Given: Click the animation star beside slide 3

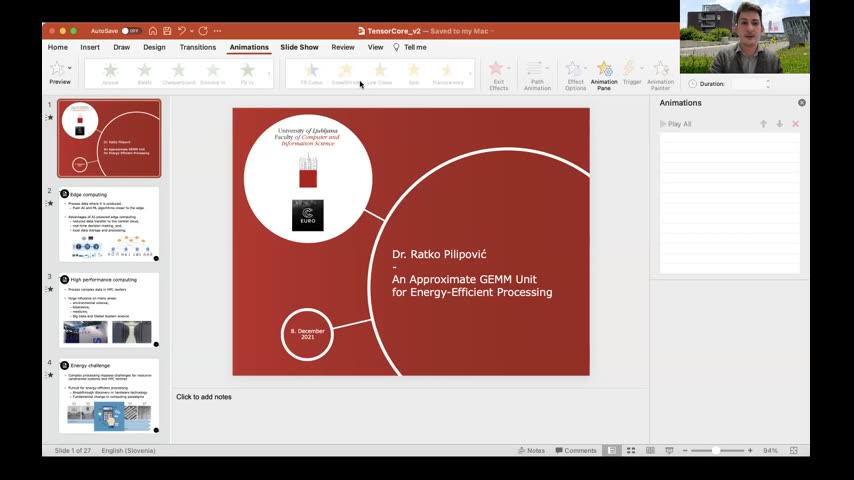Looking at the screenshot, I should (x=50, y=289).
